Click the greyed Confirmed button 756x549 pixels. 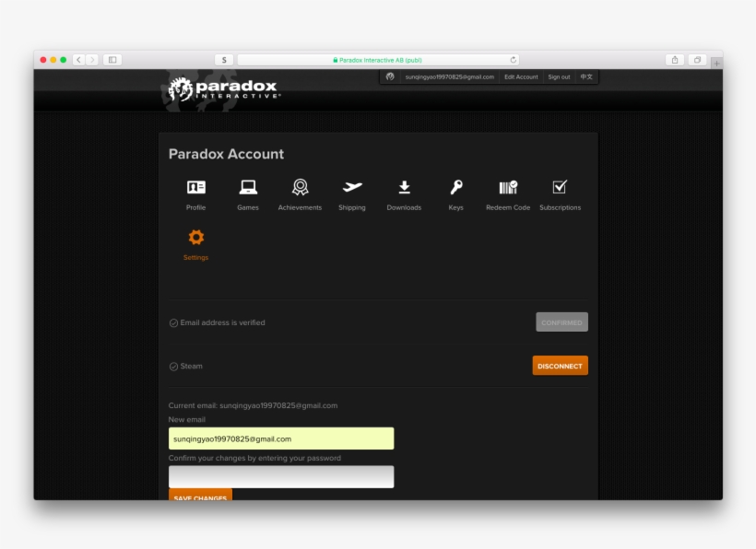tap(561, 322)
